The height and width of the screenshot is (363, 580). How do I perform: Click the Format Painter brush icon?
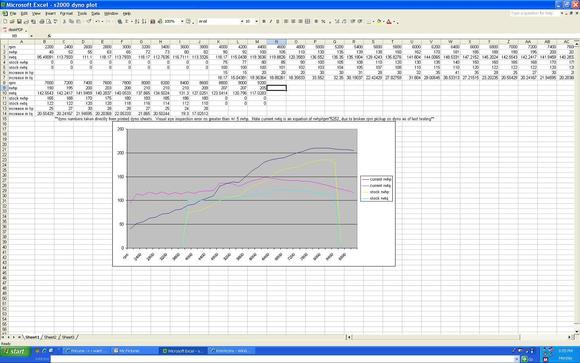(x=88, y=21)
